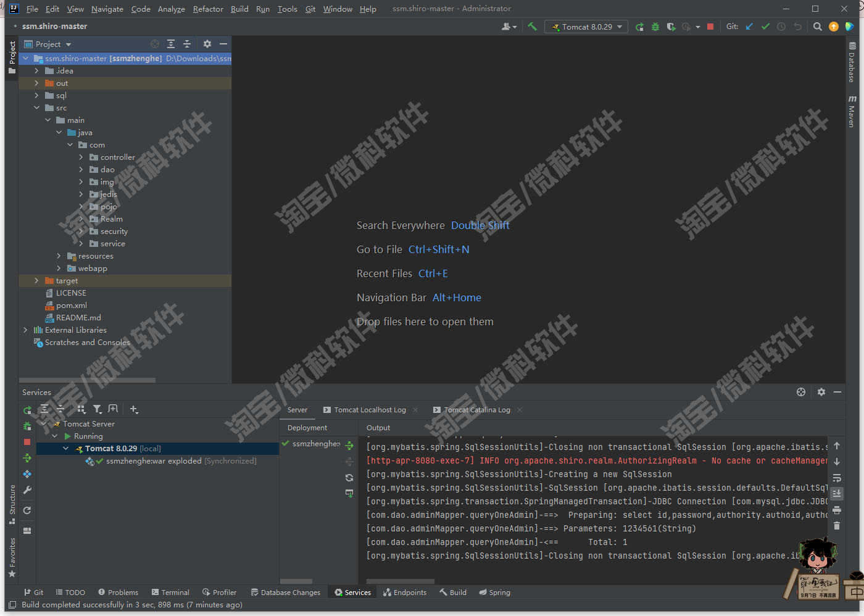Toggle scroll to end in console
864x616 pixels.
coord(836,494)
